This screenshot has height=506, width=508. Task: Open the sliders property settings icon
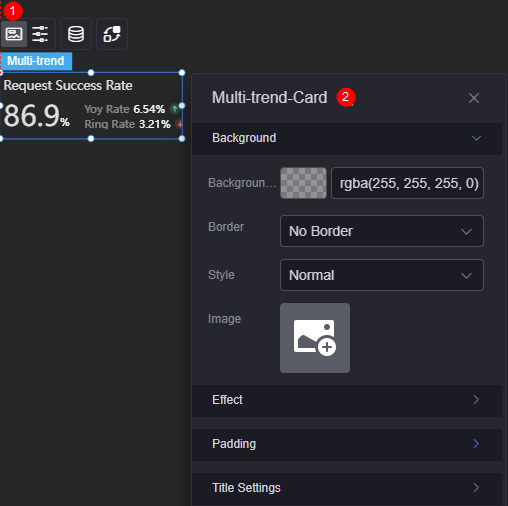pos(40,34)
